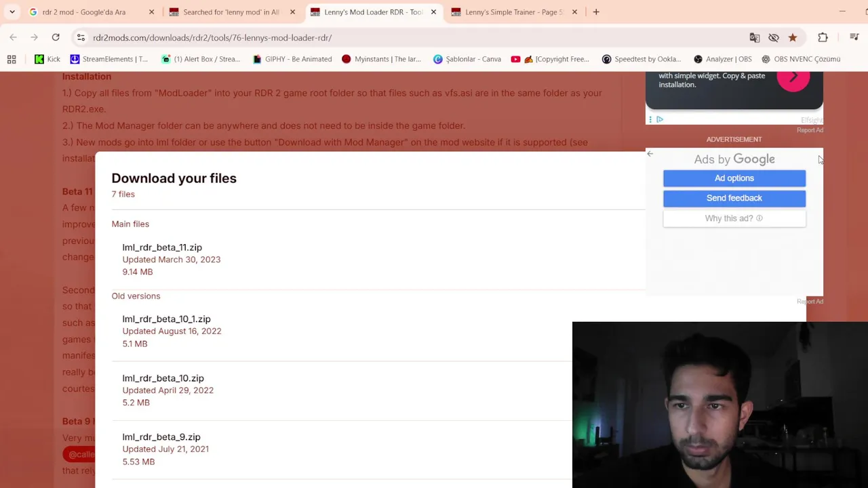Click the Translate page icon
Viewport: 868px width, 488px height.
(755, 37)
